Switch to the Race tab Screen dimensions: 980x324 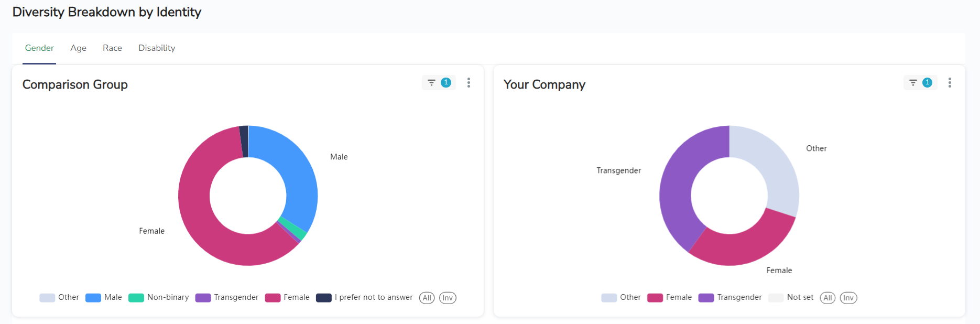point(112,48)
